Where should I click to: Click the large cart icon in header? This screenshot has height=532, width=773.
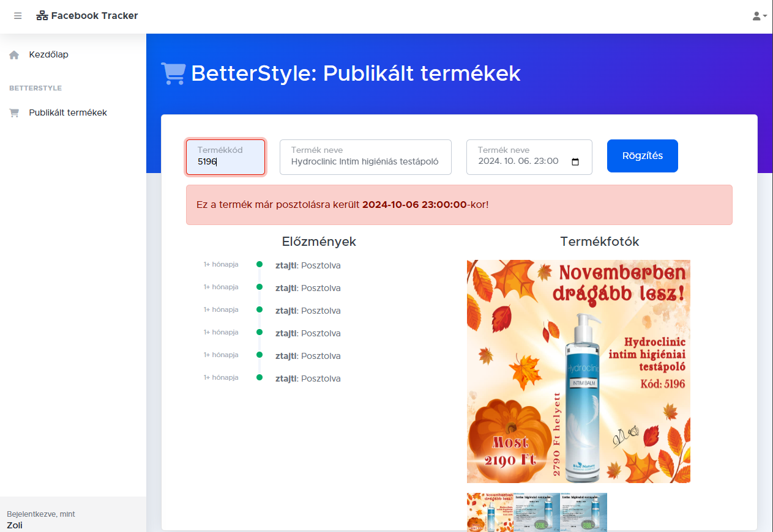[x=173, y=73]
